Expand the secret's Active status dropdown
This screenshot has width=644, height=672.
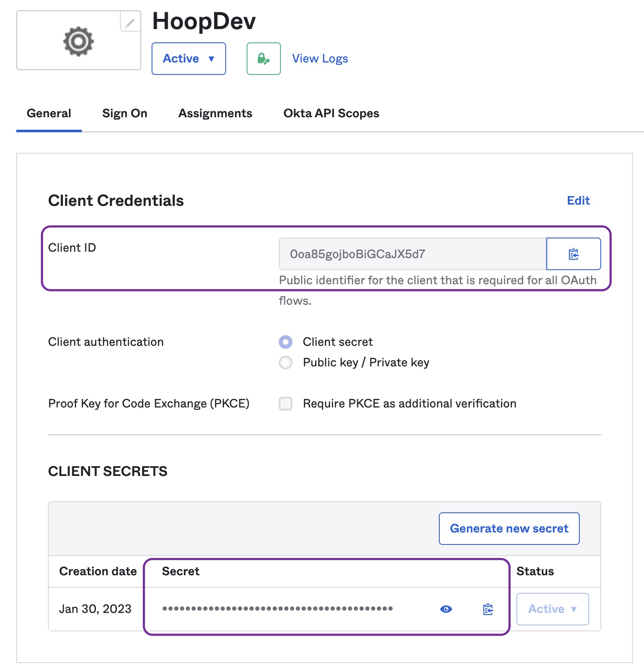552,609
